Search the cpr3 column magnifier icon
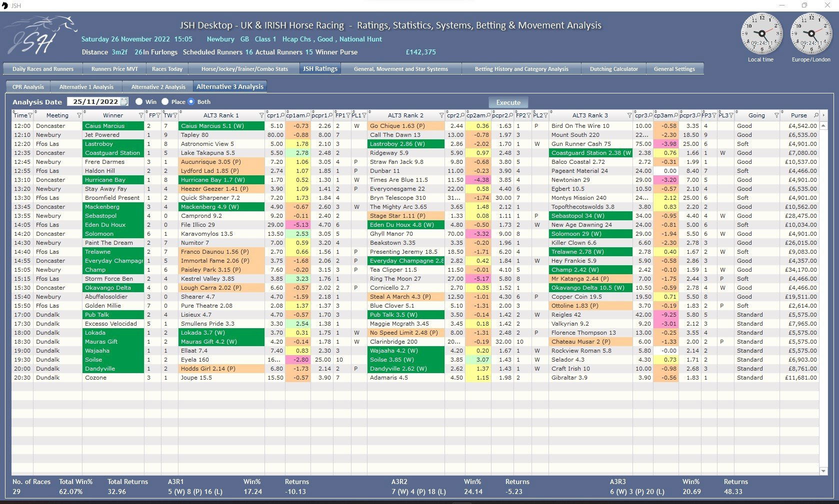Screen dimensions: 839x504 650,115
